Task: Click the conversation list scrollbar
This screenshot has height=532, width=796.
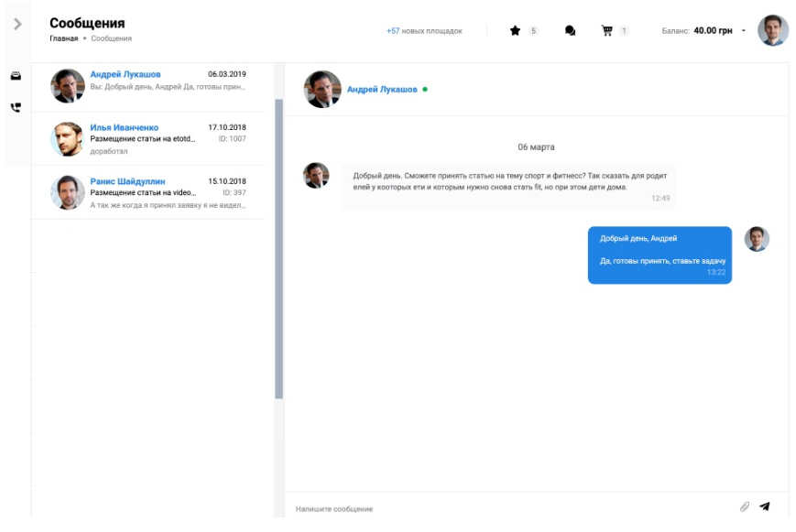Action: pos(278,247)
